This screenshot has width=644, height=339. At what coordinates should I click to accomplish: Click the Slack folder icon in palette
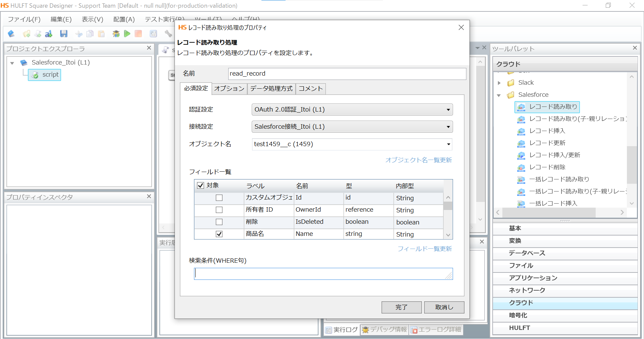(x=511, y=83)
